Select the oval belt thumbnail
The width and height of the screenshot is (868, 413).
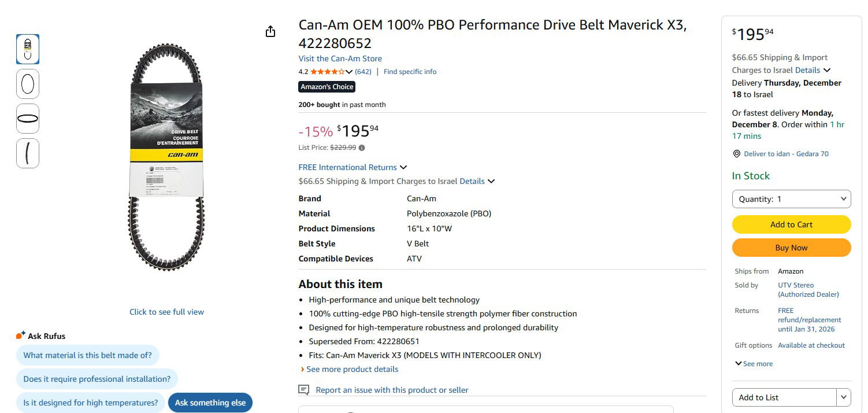point(28,84)
